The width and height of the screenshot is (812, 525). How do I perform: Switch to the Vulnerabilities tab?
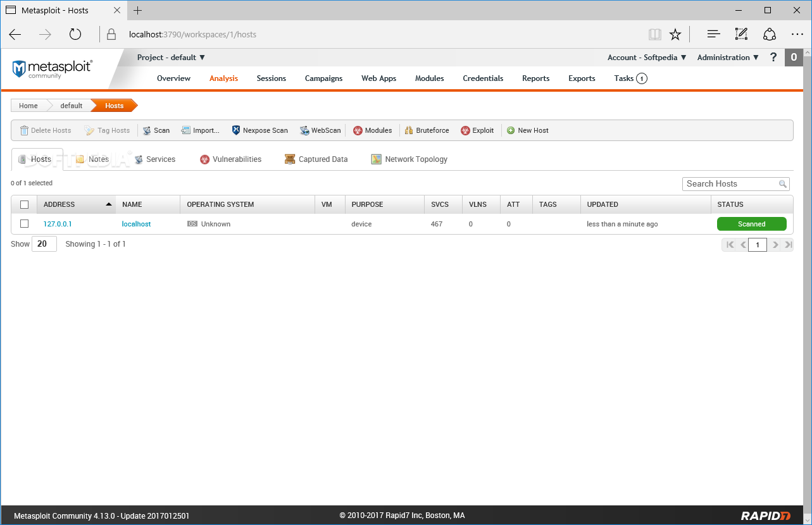click(231, 159)
